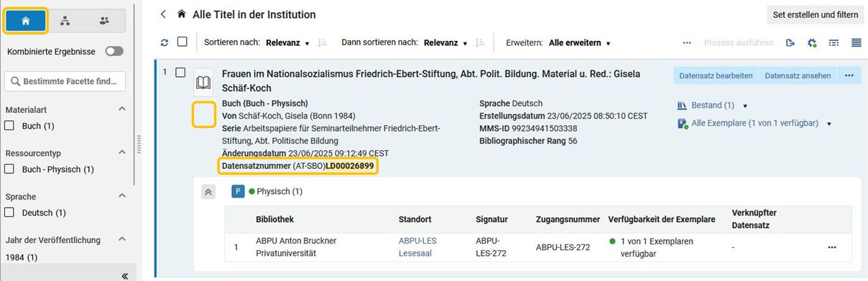Viewport: 868px width, 281px height.
Task: Switch to the network hierarchy scope tab
Action: 65,21
